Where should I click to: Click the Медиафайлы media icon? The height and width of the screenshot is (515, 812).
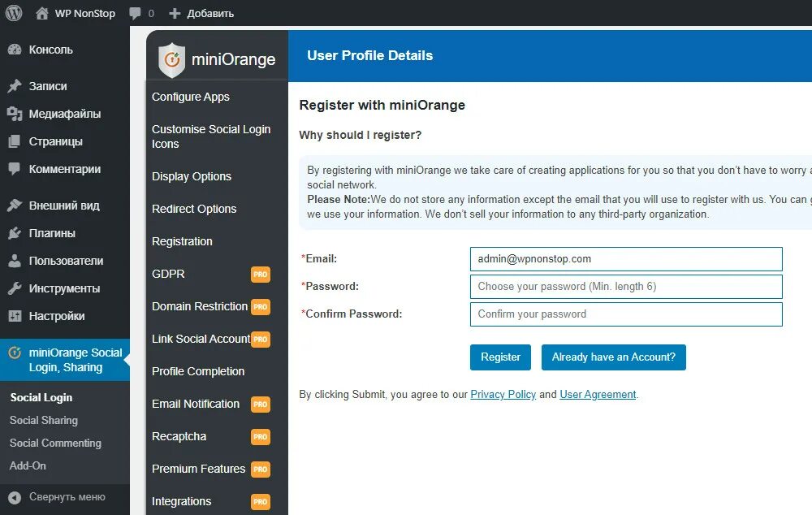[x=15, y=114]
